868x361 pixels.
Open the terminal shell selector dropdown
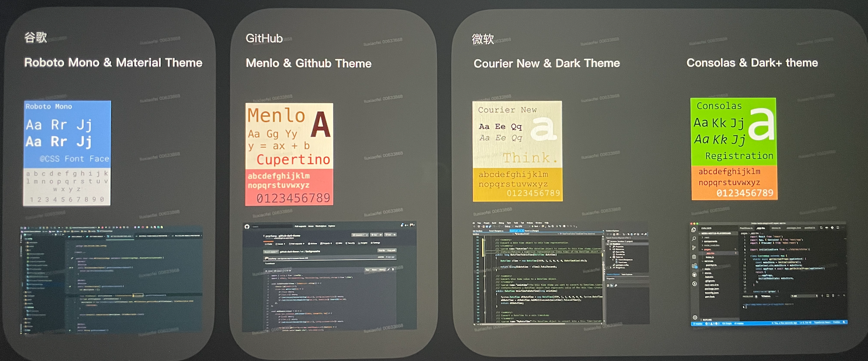tap(804, 296)
